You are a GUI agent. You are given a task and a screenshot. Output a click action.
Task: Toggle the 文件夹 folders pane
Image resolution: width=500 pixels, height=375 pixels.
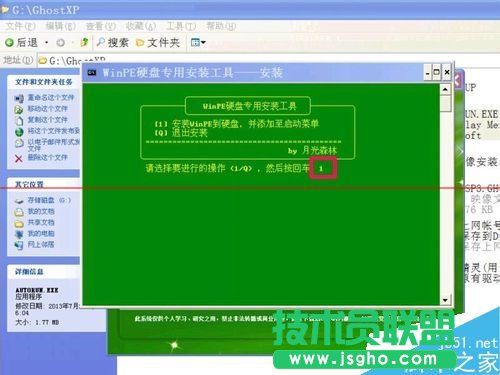pos(158,43)
